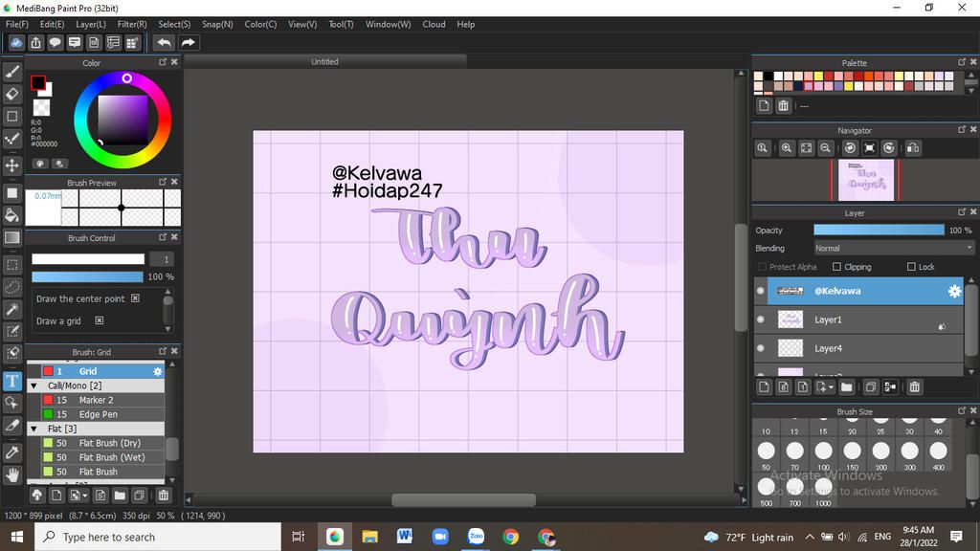This screenshot has width=980, height=551.
Task: Select the Gradient tool
Action: click(11, 237)
